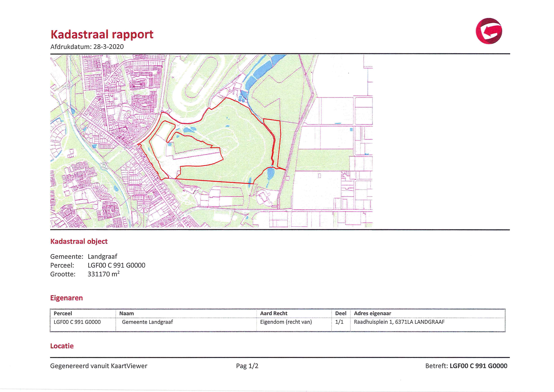Click the Afdrukdatum 28-3-2020 text
This screenshot has height=392, width=554.
click(x=87, y=47)
